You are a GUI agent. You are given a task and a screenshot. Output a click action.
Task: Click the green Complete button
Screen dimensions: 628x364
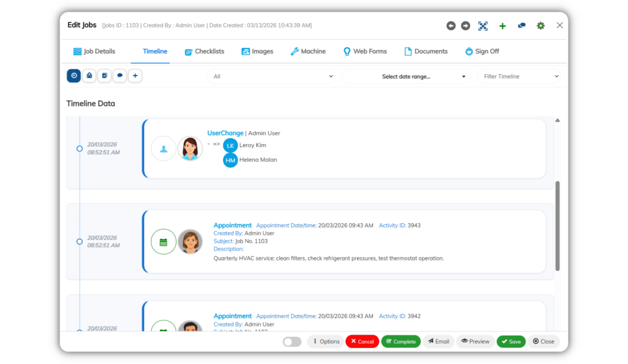(x=401, y=341)
